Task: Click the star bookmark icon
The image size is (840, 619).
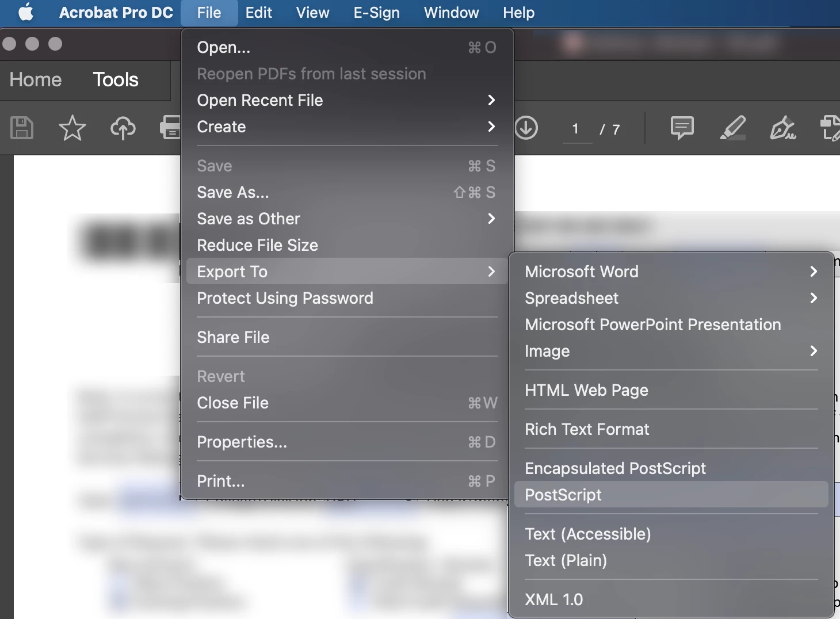Action: coord(72,128)
